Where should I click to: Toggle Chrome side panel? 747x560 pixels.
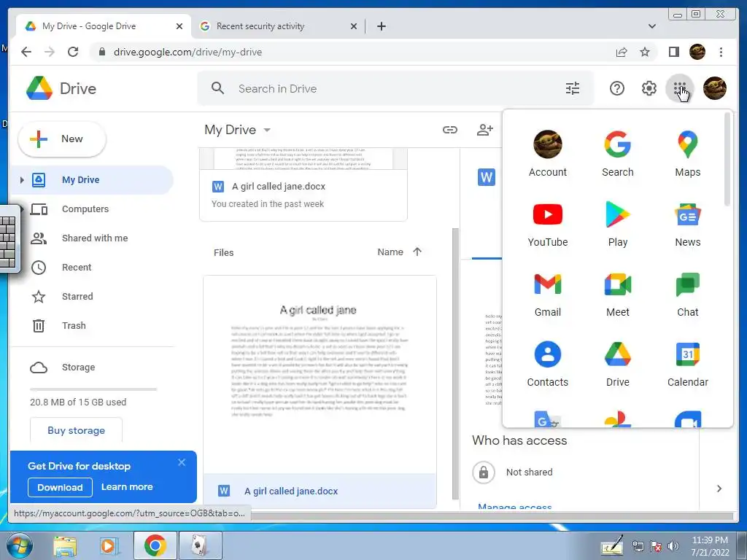(673, 52)
